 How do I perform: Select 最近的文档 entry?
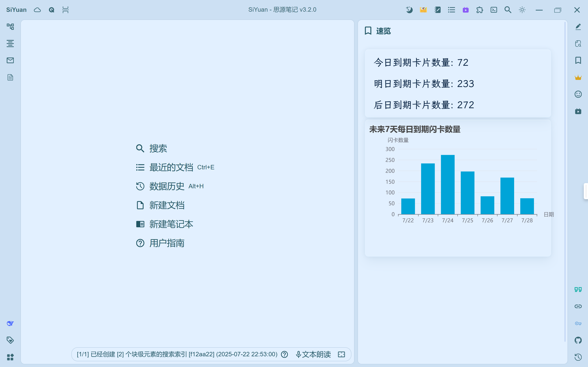pos(171,167)
